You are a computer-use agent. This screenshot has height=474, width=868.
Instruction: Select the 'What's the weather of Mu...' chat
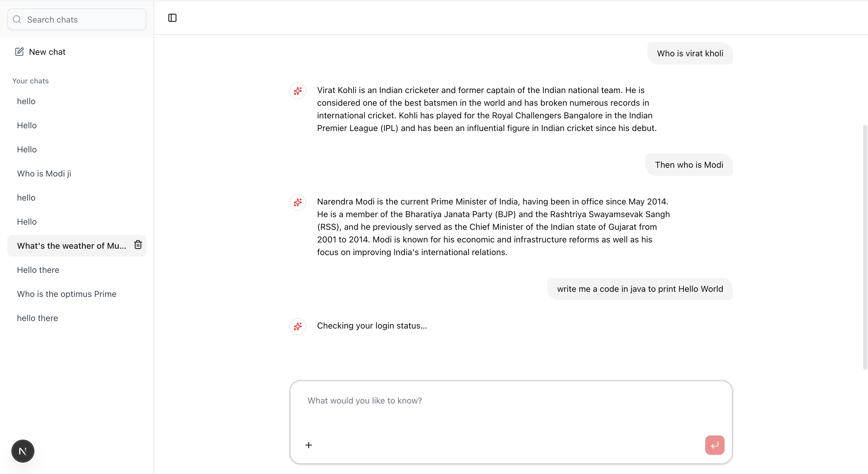[71, 246]
